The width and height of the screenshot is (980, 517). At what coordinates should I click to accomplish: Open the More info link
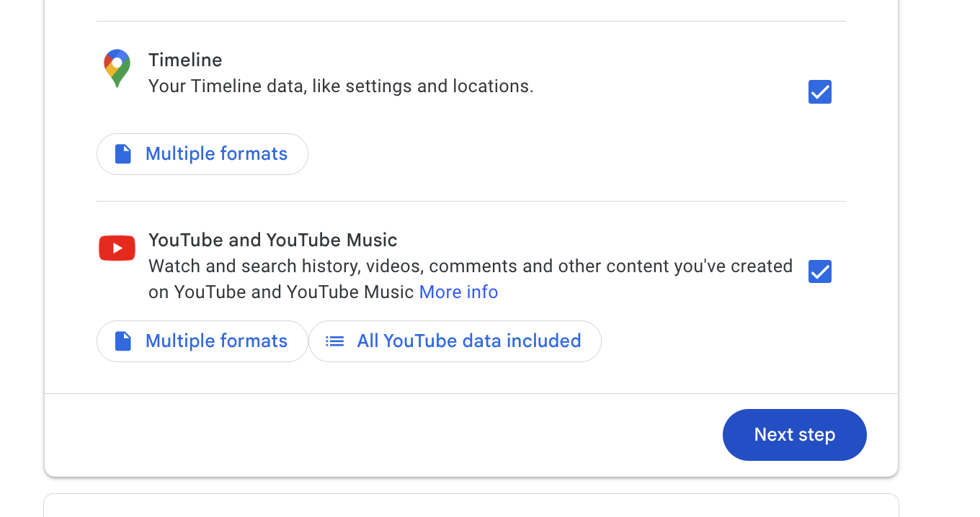coord(458,292)
